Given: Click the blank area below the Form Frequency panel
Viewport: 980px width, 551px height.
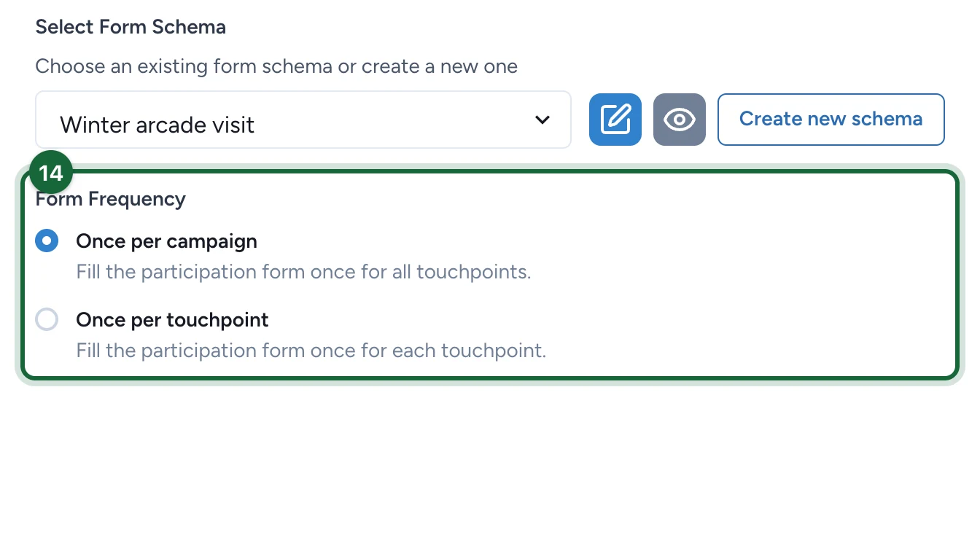Looking at the screenshot, I should 490,466.
